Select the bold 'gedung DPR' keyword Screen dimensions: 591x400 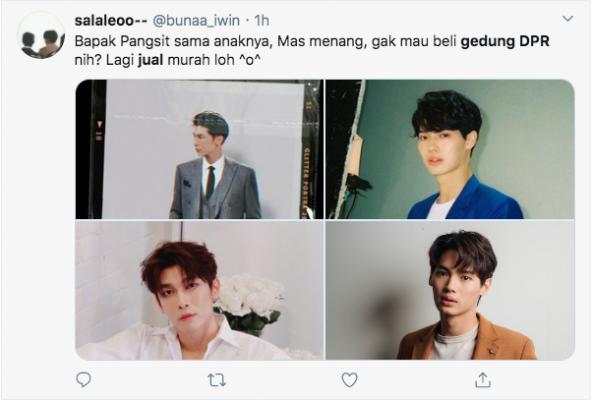505,41
